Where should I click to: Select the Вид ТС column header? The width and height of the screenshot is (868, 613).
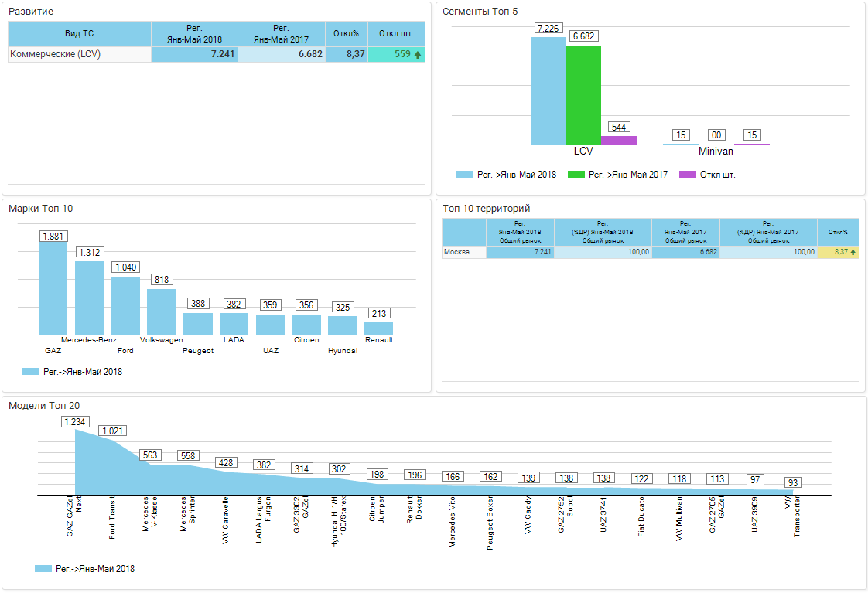coord(80,34)
